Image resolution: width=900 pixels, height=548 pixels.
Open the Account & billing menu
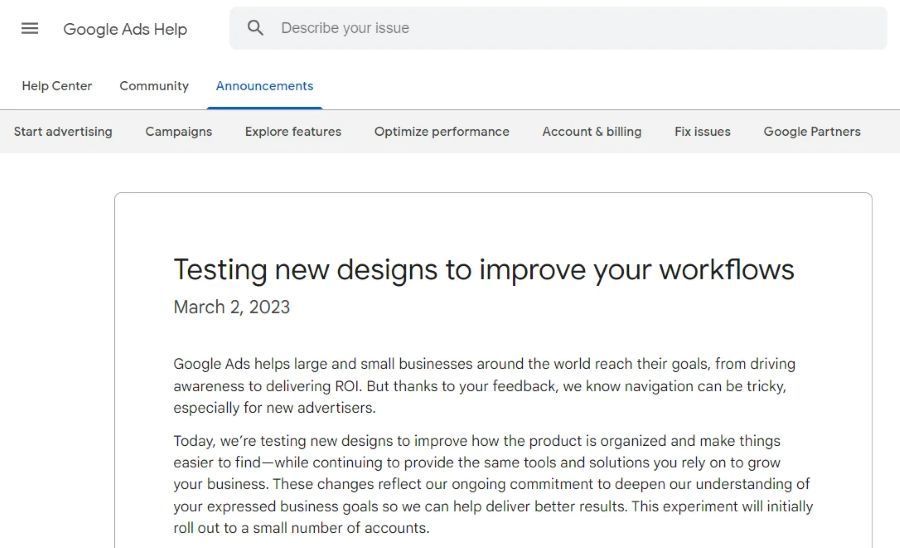pos(592,131)
